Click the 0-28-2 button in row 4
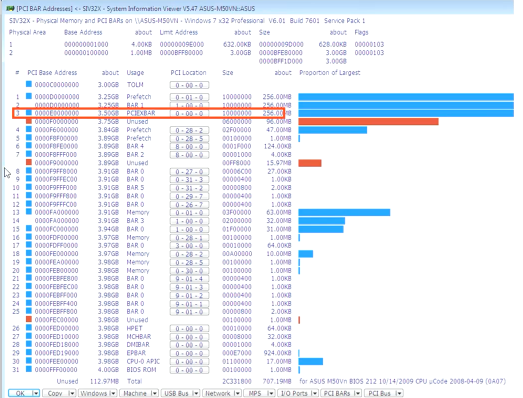 tap(189, 130)
